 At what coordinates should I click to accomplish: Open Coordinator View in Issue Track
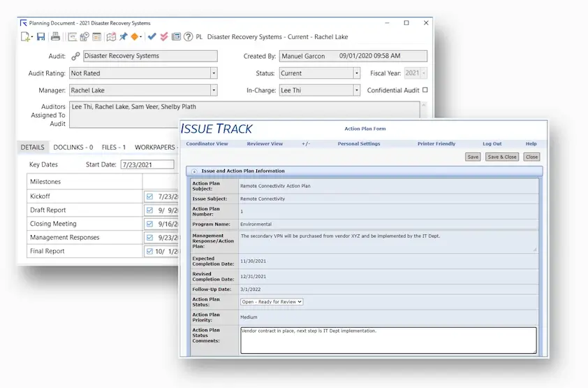point(207,144)
